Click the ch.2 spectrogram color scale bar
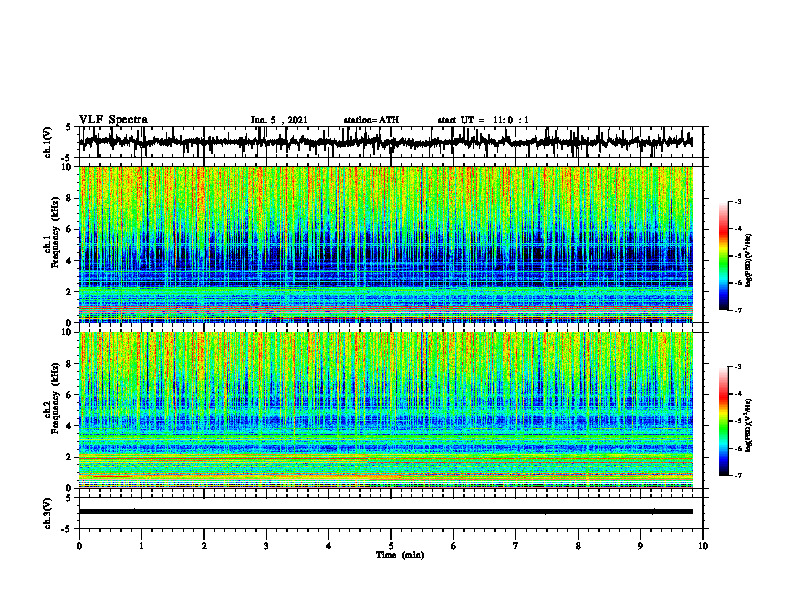 point(724,421)
